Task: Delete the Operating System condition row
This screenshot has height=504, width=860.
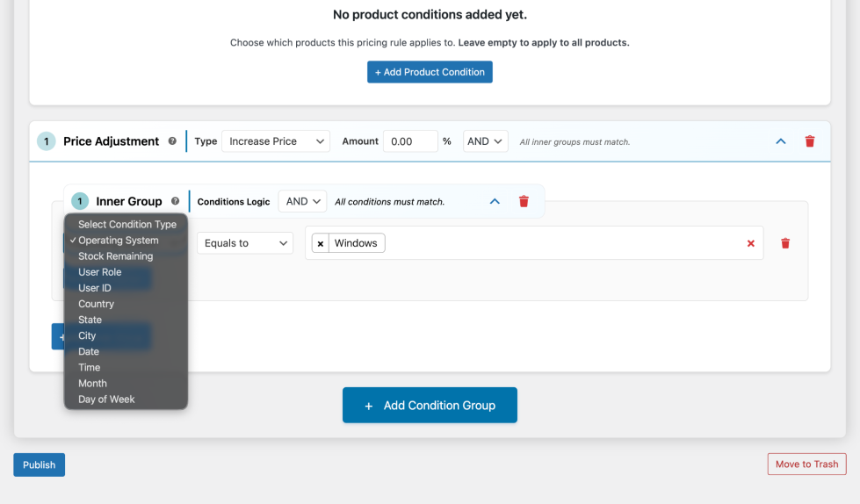Action: pos(785,243)
